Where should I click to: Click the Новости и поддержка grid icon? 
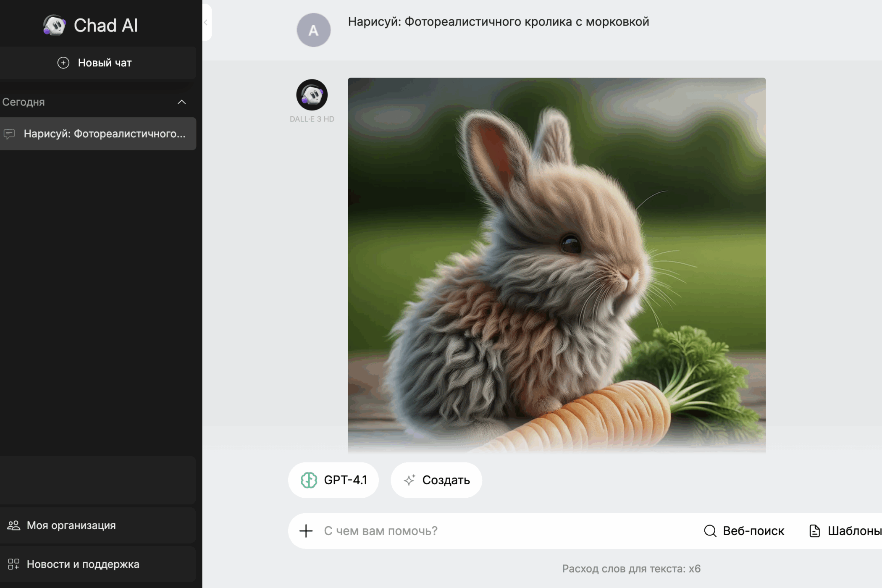13,564
